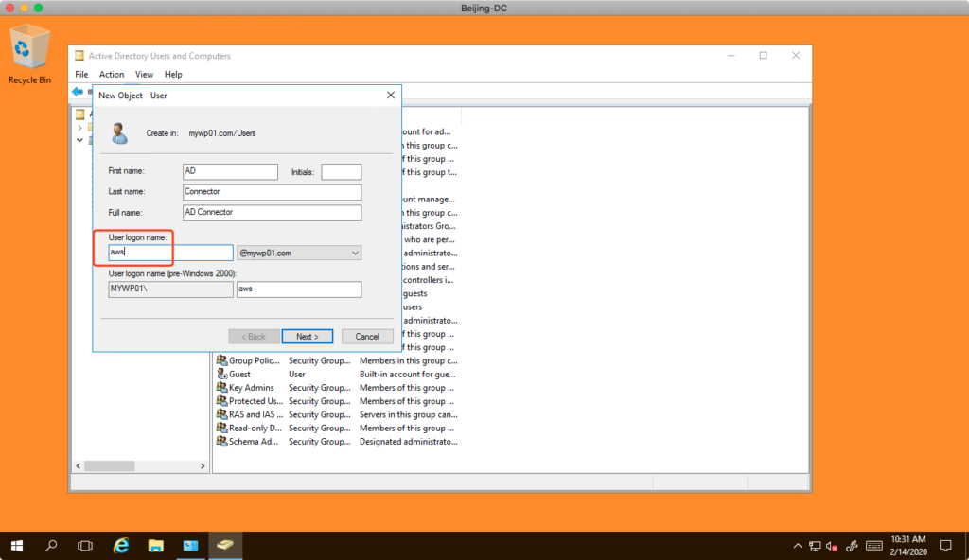Image resolution: width=969 pixels, height=560 pixels.
Task: Open Server Manager from the taskbar
Action: pyautogui.click(x=191, y=546)
